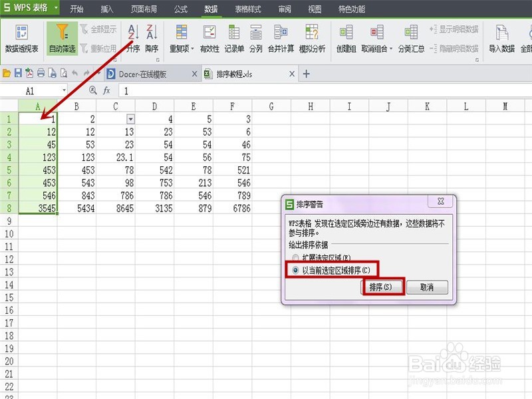
Task: Close the Docer-在线模板 tab
Action: 194,74
